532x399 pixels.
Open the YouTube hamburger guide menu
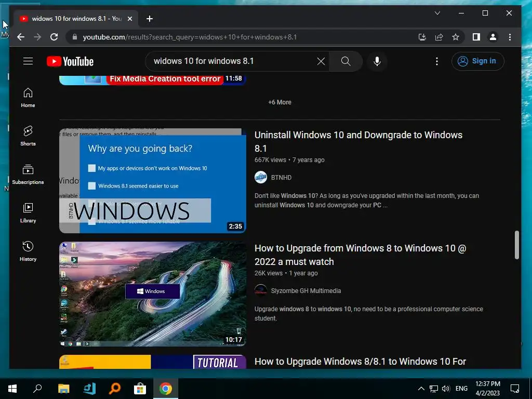point(28,61)
